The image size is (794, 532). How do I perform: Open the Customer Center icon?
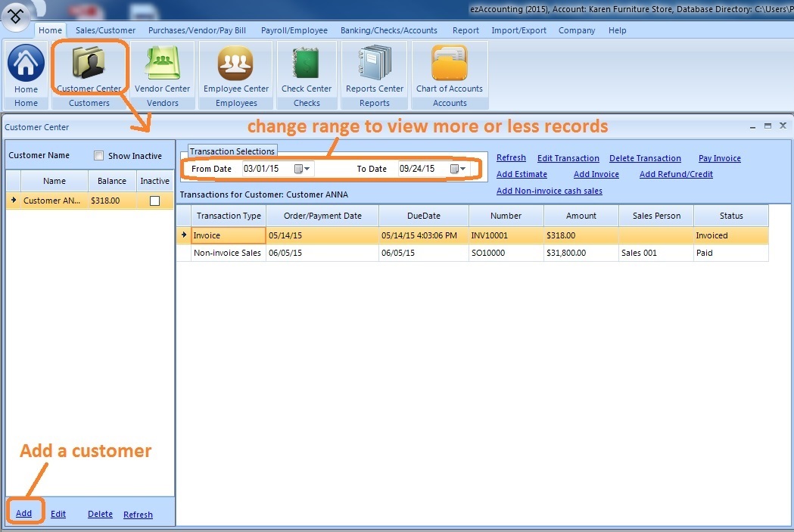89,64
